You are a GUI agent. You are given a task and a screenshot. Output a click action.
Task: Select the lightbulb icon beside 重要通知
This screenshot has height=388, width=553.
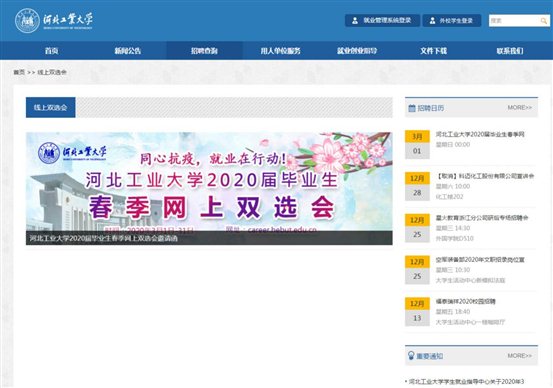(x=411, y=356)
